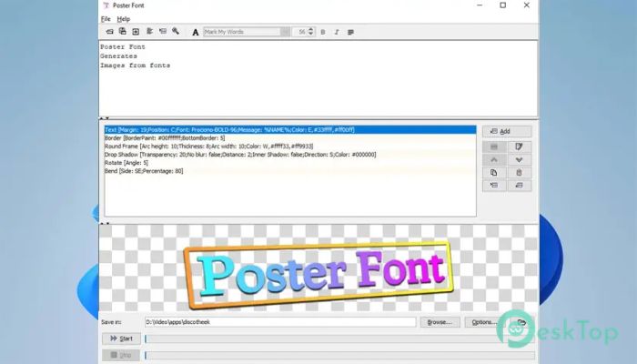Toggle bold formatting
The height and width of the screenshot is (364, 637).
[x=323, y=32]
